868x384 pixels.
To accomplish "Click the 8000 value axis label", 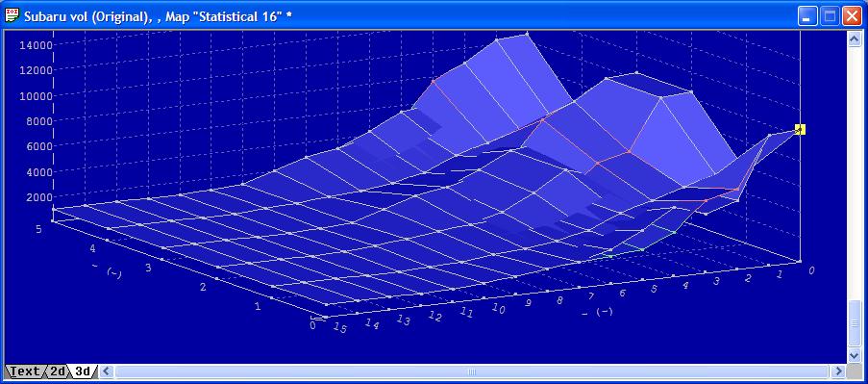I will (38, 121).
